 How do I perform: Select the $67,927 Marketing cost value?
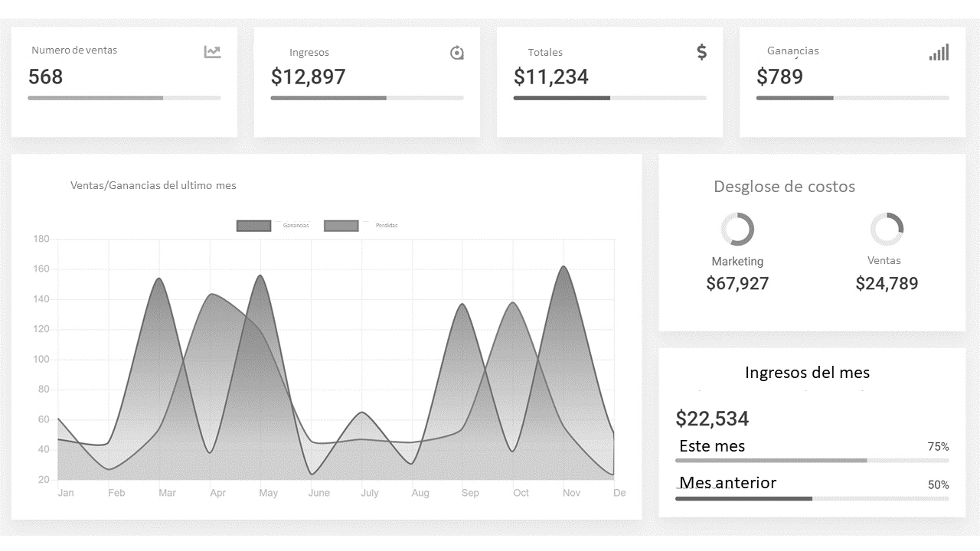(x=737, y=284)
